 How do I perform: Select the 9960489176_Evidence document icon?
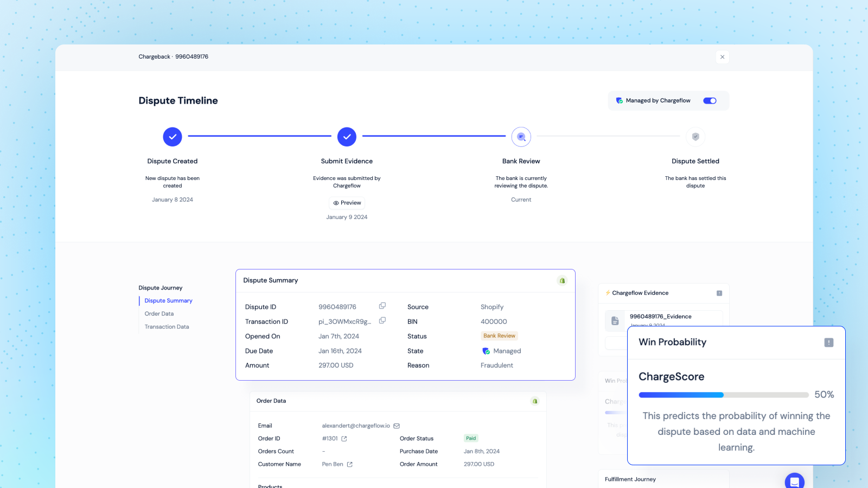pos(615,320)
